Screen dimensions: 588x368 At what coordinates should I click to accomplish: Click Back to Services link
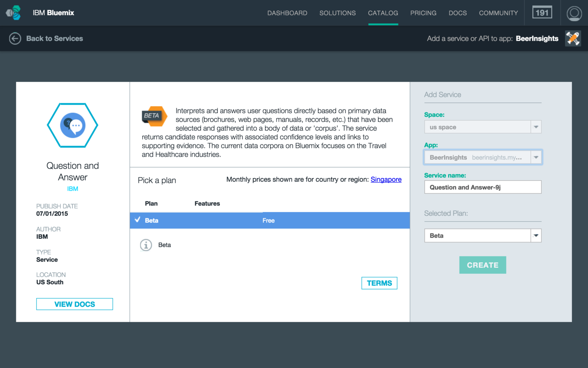coord(54,38)
